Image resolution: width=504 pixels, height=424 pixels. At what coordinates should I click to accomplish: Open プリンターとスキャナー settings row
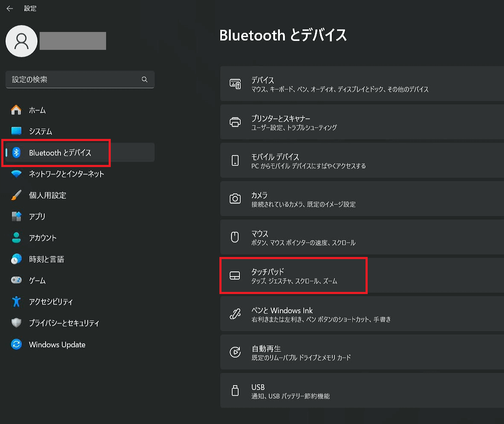(361, 122)
